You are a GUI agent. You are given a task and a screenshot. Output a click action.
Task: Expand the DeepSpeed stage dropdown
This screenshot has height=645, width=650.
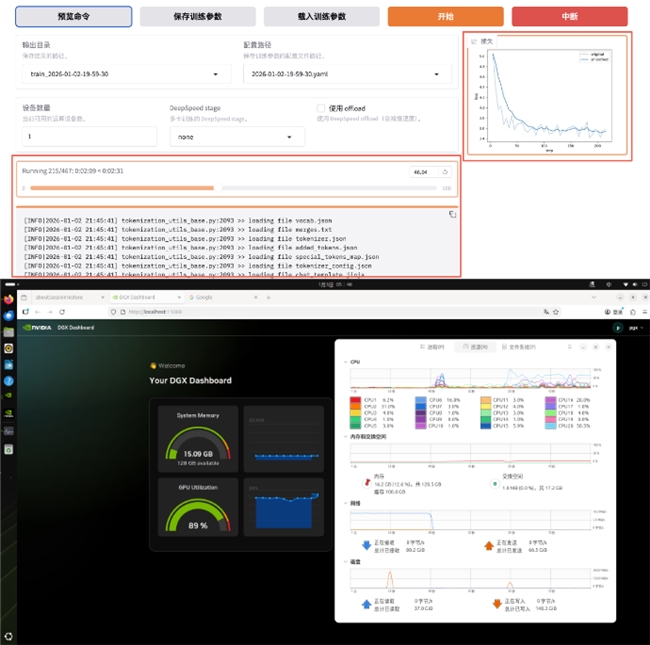tap(237, 136)
